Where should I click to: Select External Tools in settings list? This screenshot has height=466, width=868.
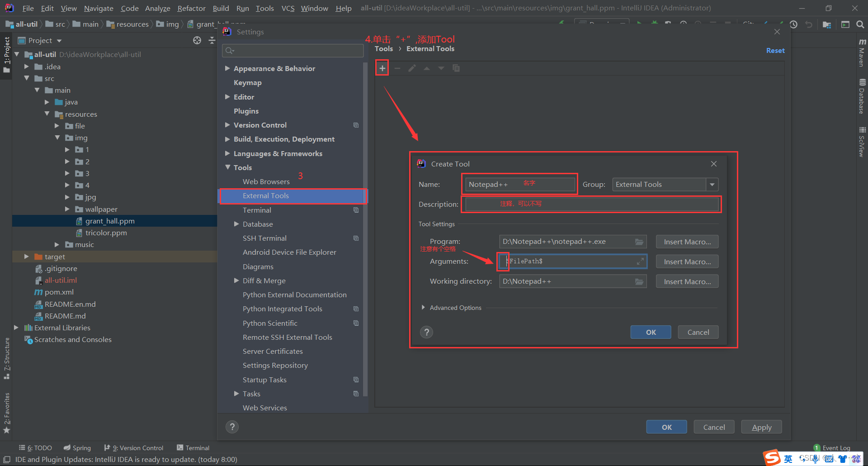[x=293, y=196]
